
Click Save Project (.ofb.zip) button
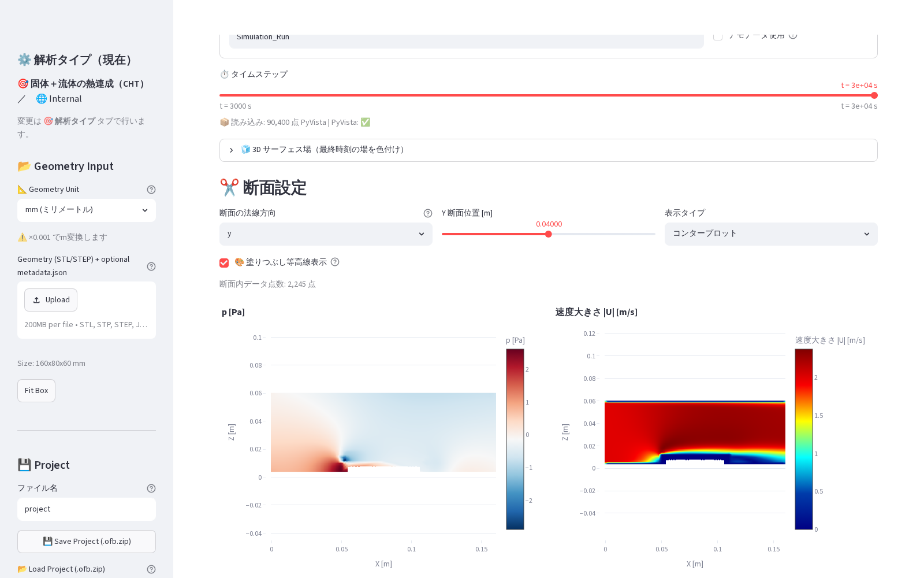[87, 542]
